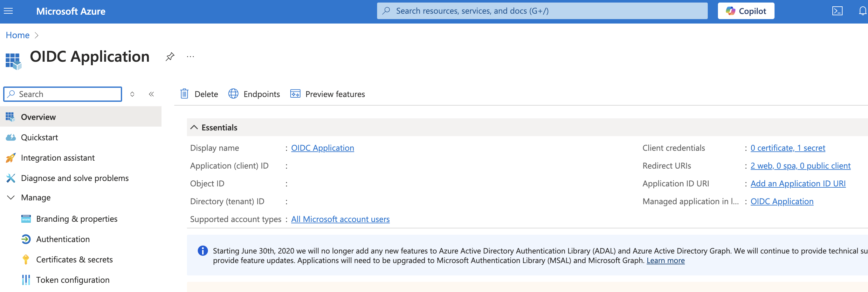Click the Object ID label

coord(207,184)
